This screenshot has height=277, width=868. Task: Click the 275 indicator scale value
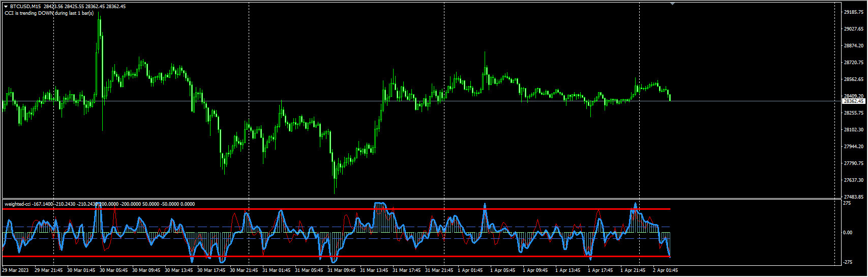tap(847, 203)
